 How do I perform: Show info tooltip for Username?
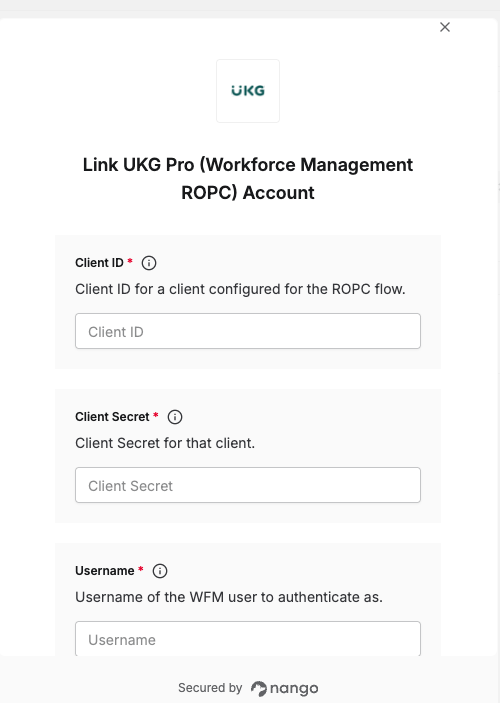tap(160, 571)
